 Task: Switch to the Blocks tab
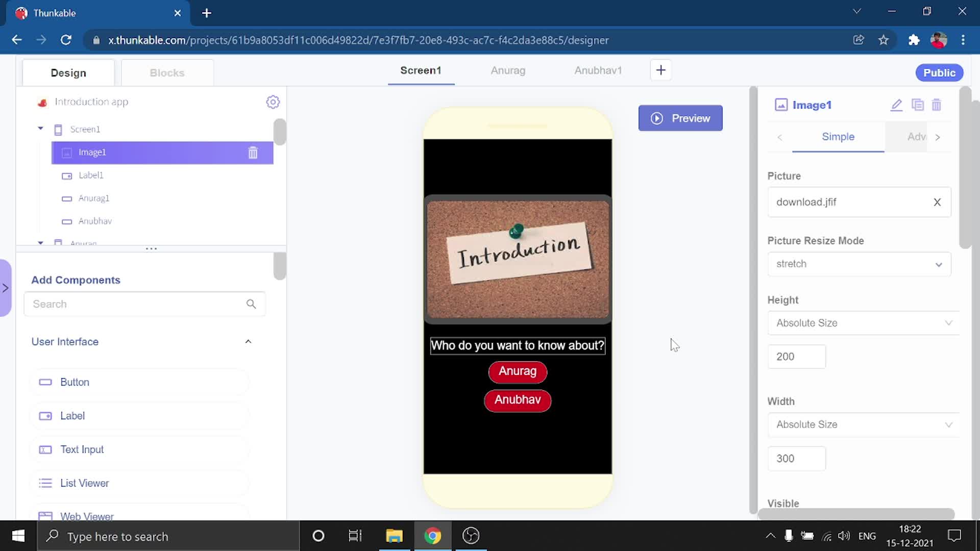(167, 73)
